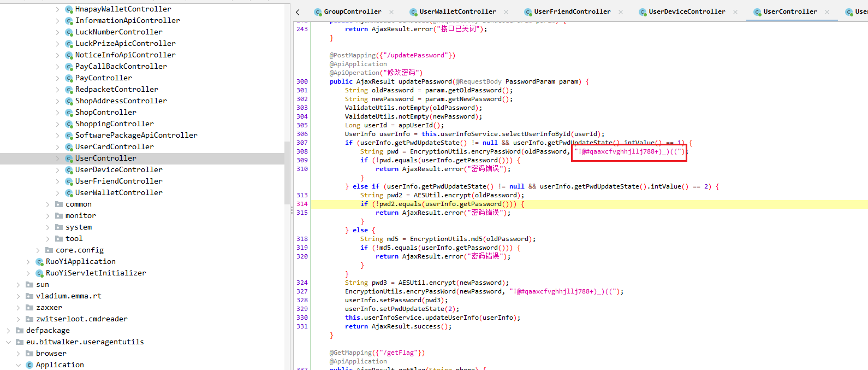The height and width of the screenshot is (370, 868).
Task: Click the InformationApiController class icon
Action: (69, 21)
